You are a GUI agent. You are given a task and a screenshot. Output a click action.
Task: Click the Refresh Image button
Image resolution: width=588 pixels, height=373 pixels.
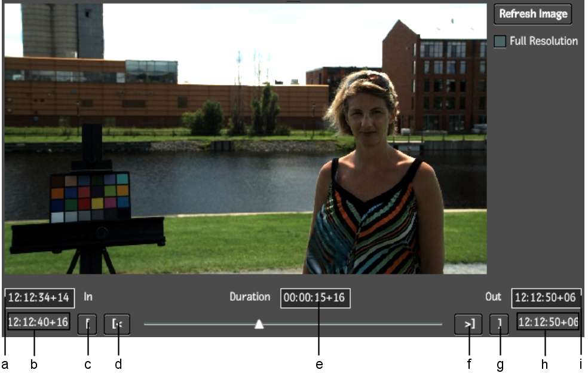point(532,14)
